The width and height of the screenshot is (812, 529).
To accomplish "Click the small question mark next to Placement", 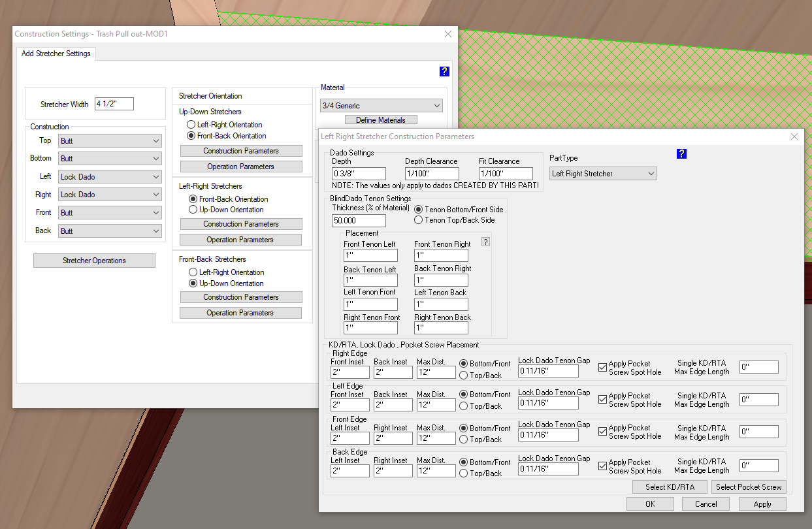I will tap(485, 242).
